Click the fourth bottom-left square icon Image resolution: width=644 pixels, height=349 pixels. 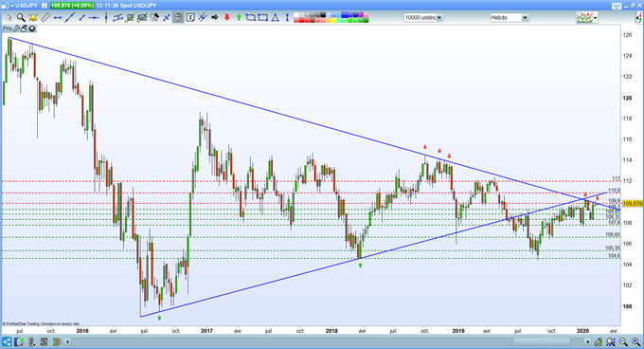click(44, 341)
